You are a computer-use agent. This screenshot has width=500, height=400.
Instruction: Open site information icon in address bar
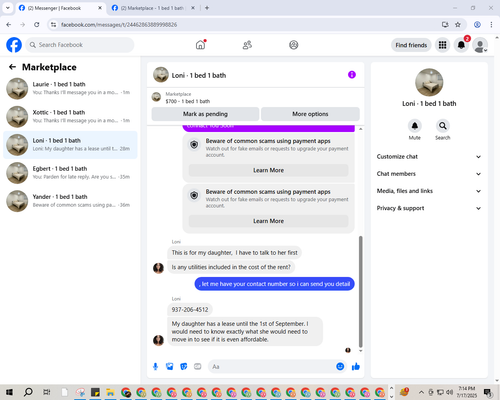[53, 24]
